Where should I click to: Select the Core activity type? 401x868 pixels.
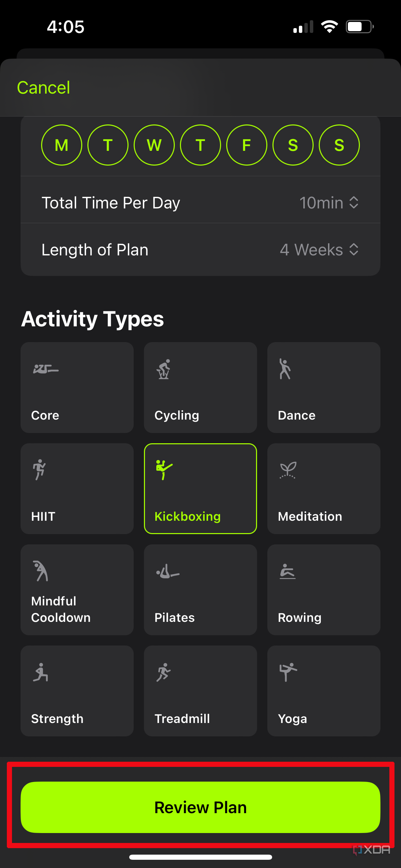[77, 387]
